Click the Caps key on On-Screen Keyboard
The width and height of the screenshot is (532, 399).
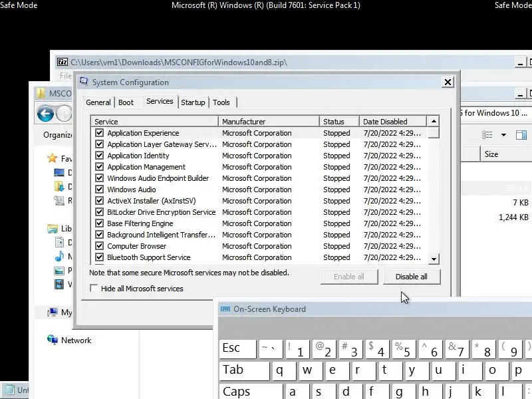[x=251, y=392]
